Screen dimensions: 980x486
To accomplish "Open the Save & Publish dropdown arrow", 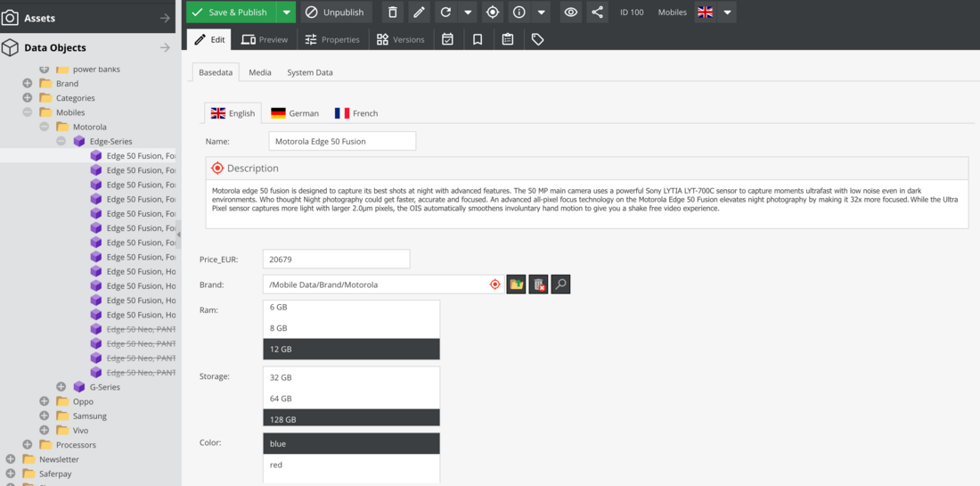I will (286, 12).
